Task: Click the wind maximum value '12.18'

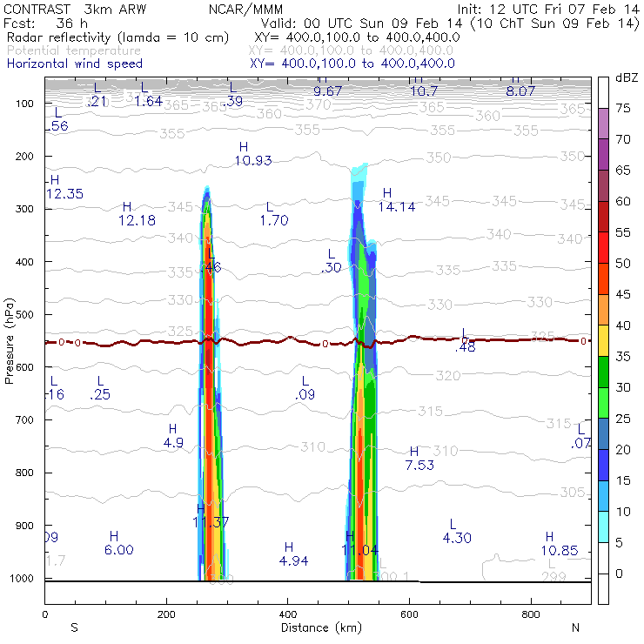Action: pos(137,220)
